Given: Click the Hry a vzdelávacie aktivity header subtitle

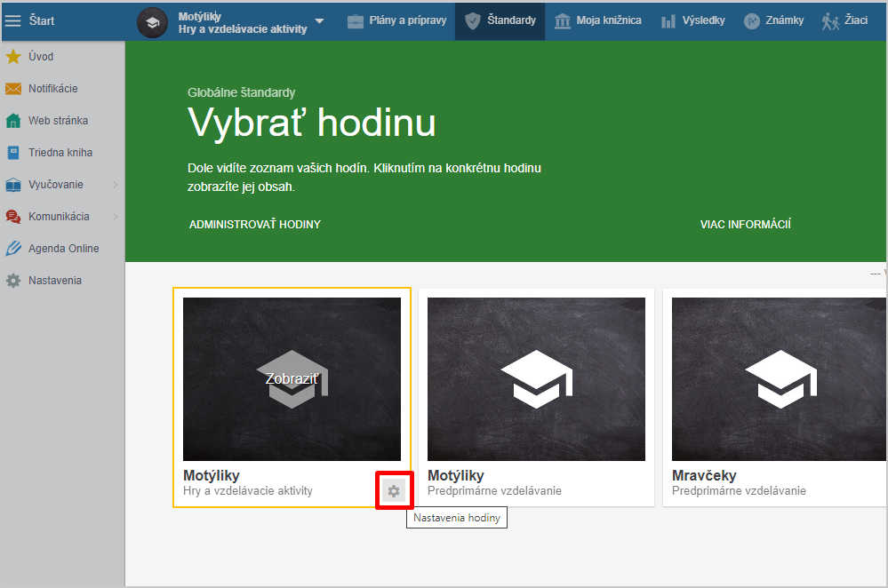Looking at the screenshot, I should tap(243, 28).
